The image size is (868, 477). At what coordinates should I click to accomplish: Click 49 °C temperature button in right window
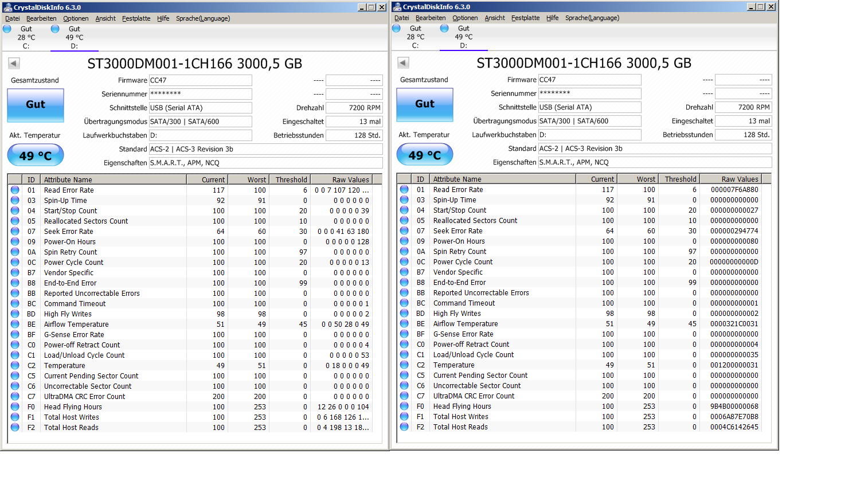pyautogui.click(x=425, y=155)
